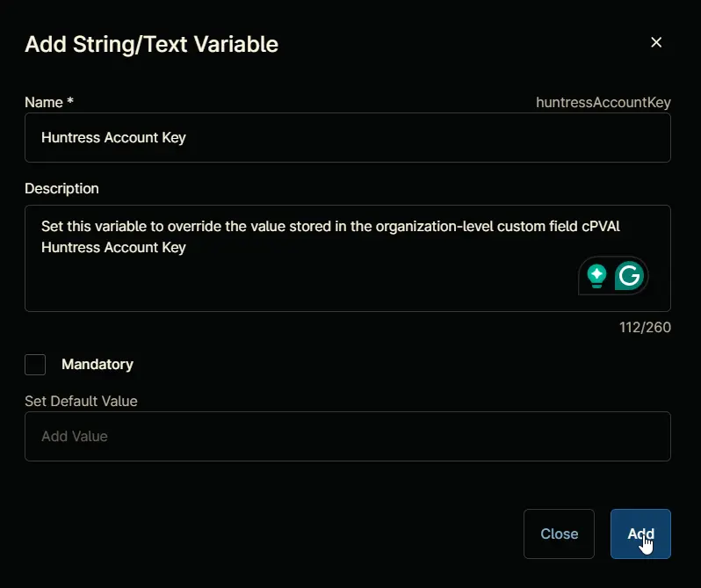Click the huntressAccountKey identifier text

pos(603,103)
